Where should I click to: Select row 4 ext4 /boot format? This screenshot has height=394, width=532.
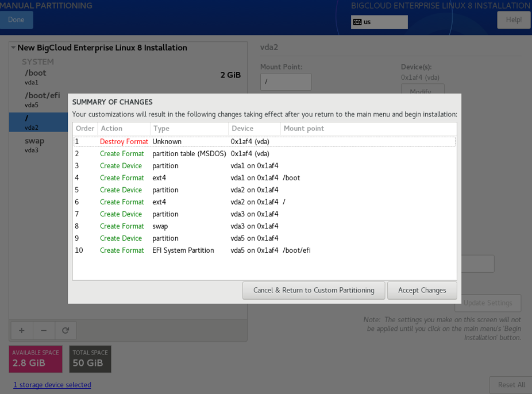[x=265, y=177]
